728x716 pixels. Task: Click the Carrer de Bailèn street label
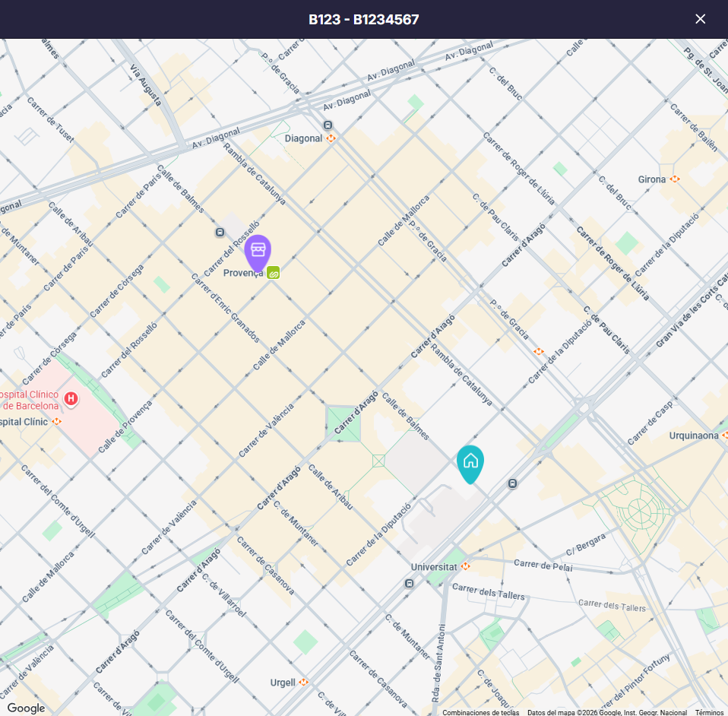tap(694, 127)
